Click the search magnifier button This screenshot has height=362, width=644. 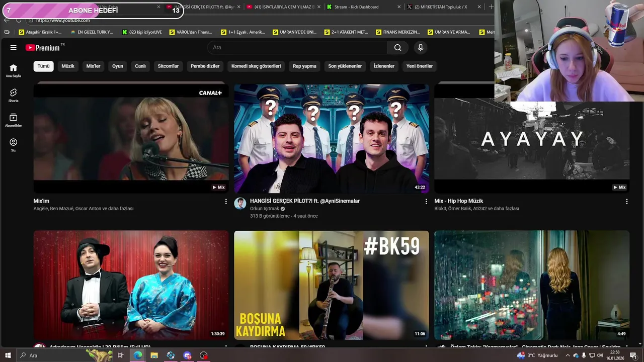point(398,48)
